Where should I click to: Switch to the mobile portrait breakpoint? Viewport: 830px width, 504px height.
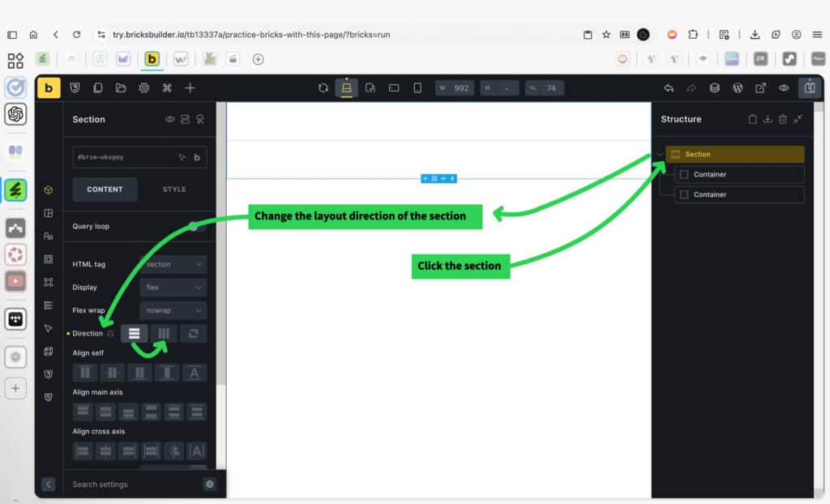(417, 88)
